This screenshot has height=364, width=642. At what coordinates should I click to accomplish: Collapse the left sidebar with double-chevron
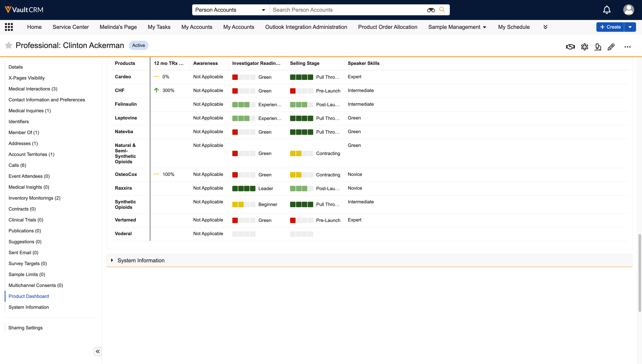98,351
